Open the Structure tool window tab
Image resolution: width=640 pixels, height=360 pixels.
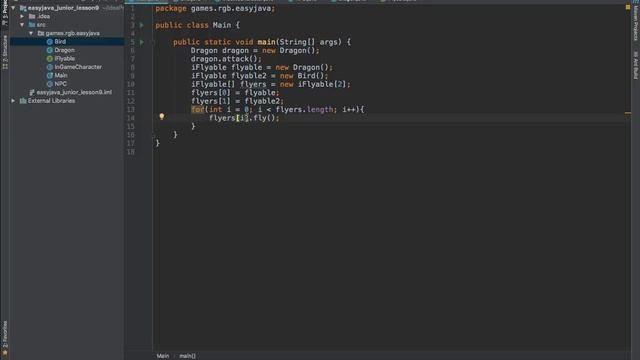coord(5,52)
